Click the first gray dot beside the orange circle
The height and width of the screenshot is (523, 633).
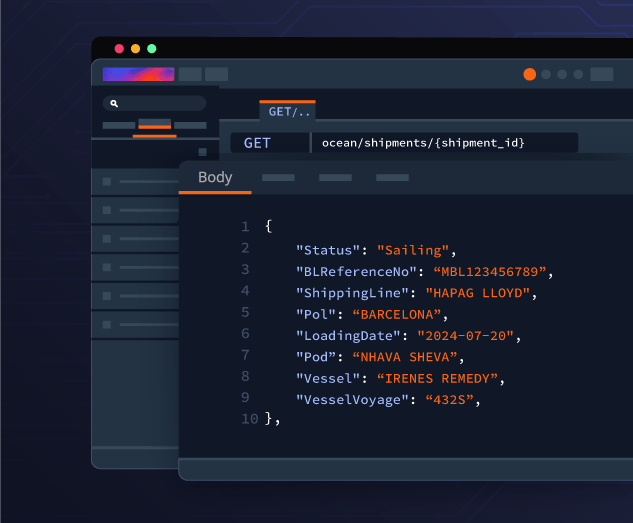pos(546,74)
